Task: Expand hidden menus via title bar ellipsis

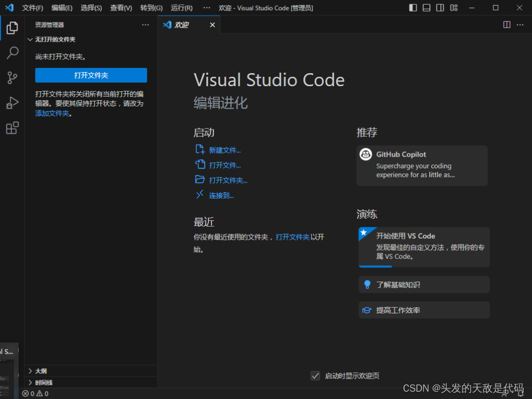Action: pyautogui.click(x=207, y=8)
